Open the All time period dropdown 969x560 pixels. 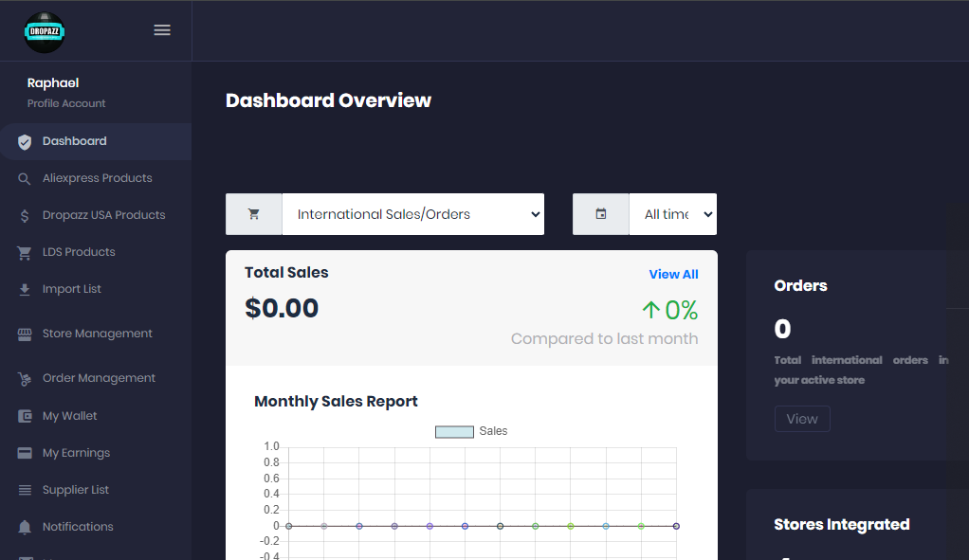tap(672, 214)
